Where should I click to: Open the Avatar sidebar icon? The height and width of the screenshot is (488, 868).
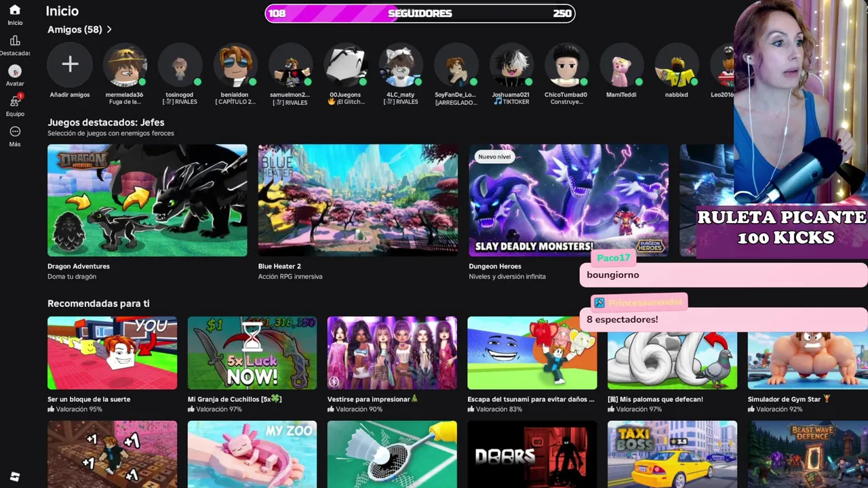15,71
